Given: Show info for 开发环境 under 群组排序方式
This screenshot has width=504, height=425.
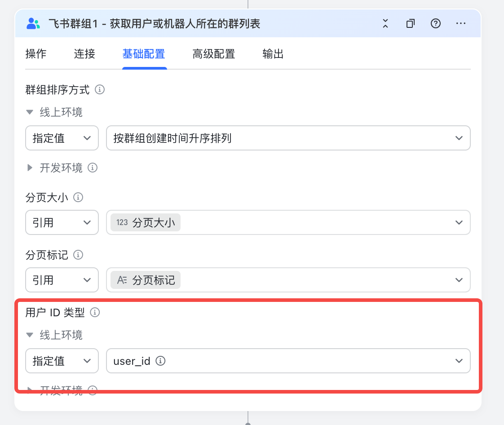Looking at the screenshot, I should (x=93, y=168).
